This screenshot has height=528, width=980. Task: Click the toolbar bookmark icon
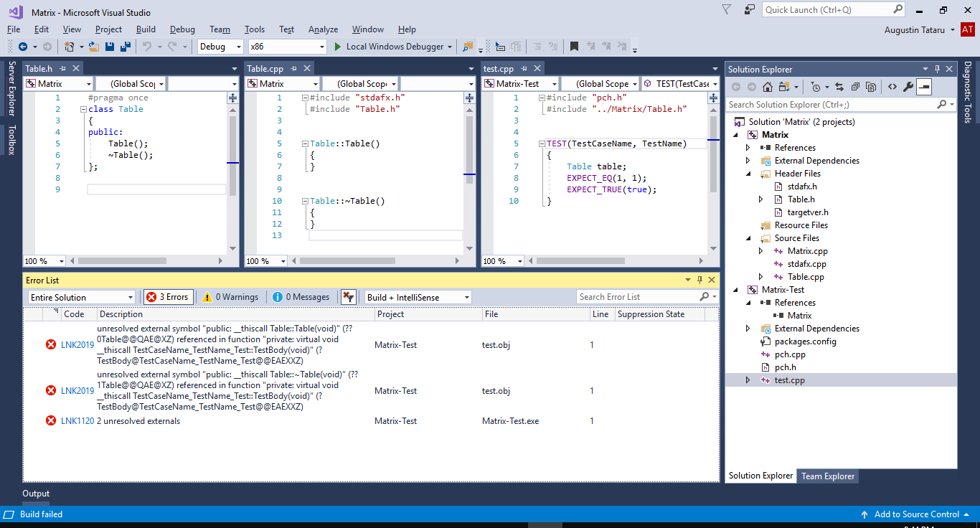(574, 47)
